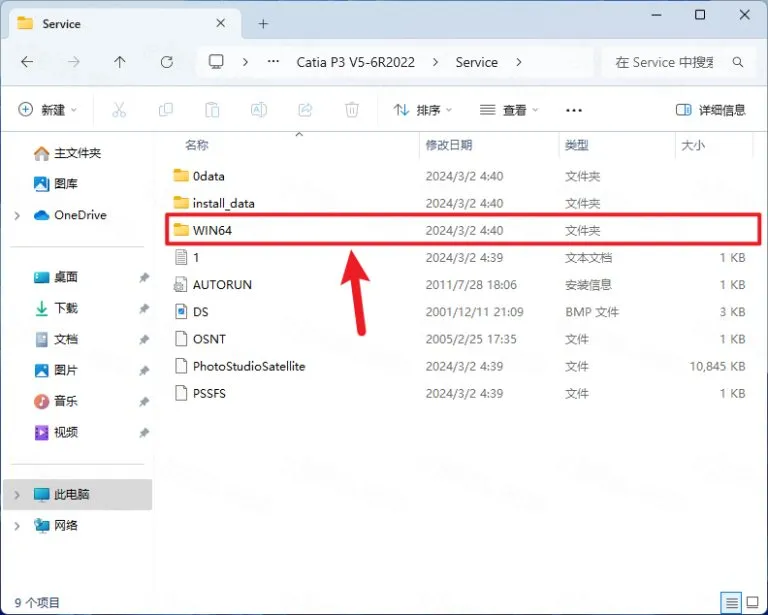Expand chevron after Catia P3 V5-6R2022
768x615 pixels.
click(x=435, y=62)
